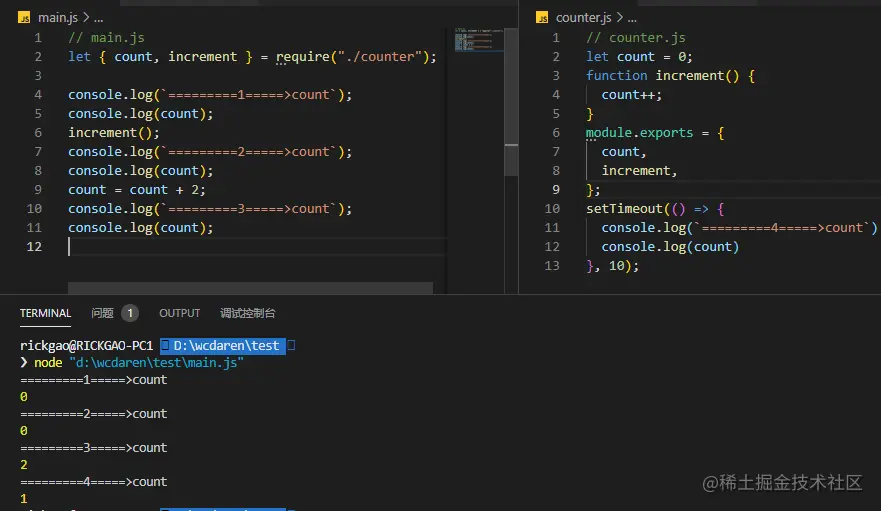Click 'function increment() {' in counter.js

(x=670, y=75)
